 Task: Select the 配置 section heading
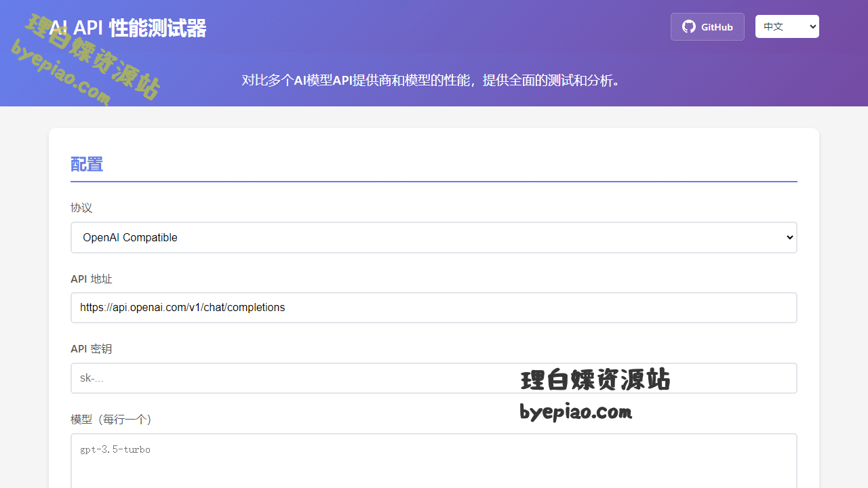point(87,165)
